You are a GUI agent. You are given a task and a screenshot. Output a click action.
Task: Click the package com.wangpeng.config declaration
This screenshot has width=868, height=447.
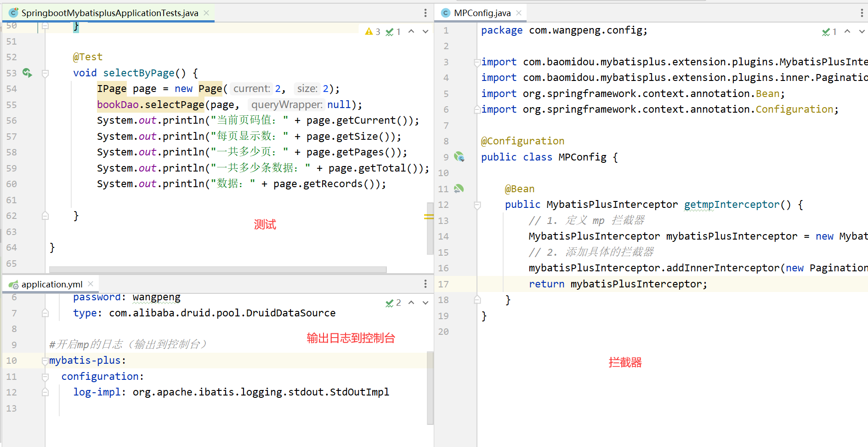(x=564, y=30)
